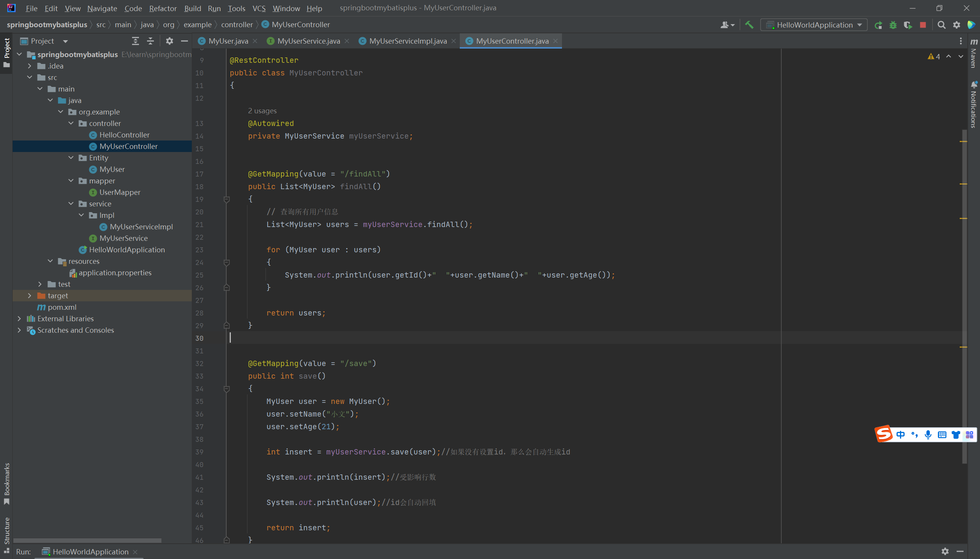
Task: Rerun HelloWorldApplication with the green rerun icon
Action: 878,25
